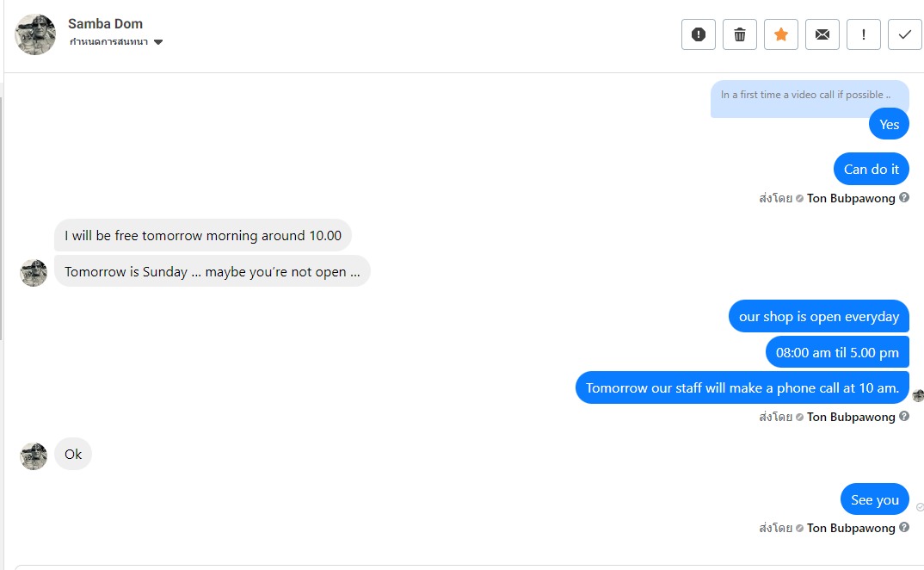
Task: Click the delivered checkmark beside "See you"
Action: tap(920, 507)
